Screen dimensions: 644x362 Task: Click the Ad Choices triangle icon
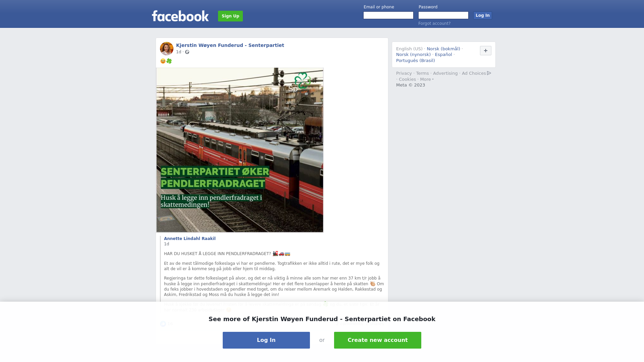(x=489, y=73)
